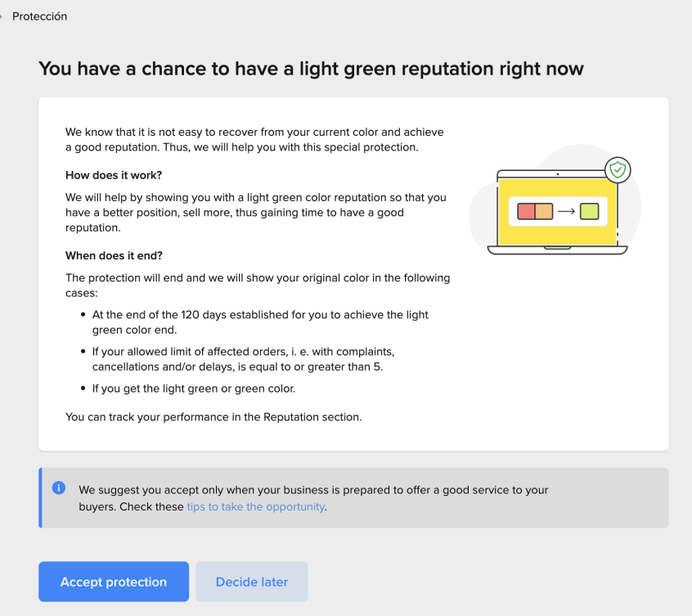This screenshot has width=692, height=616.
Task: Click the bullet about the affected orders limit
Action: pyautogui.click(x=244, y=359)
